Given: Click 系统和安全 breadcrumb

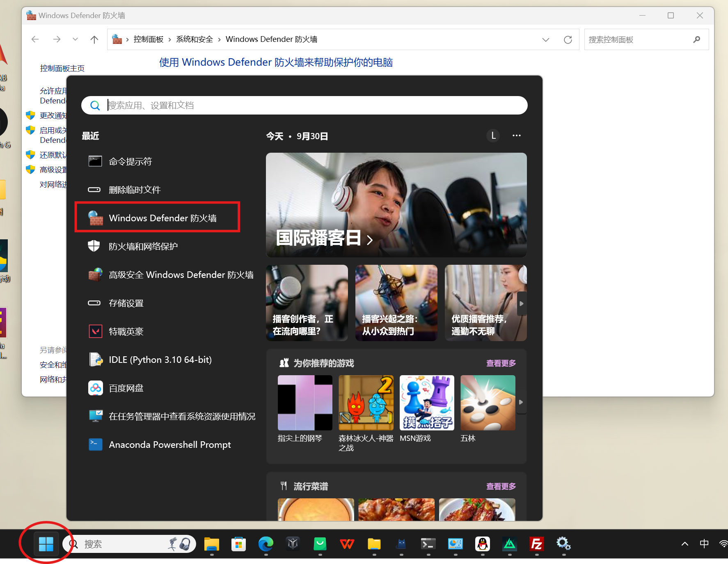Looking at the screenshot, I should pos(195,39).
